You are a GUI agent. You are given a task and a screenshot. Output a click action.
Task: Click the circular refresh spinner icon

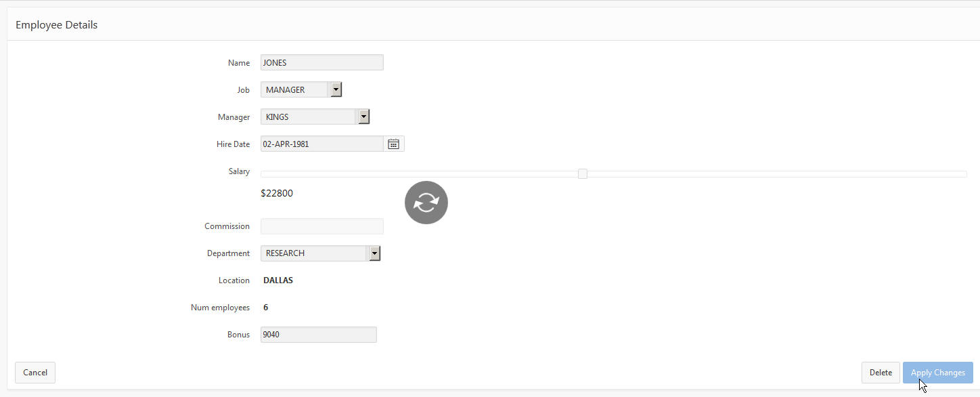point(426,203)
